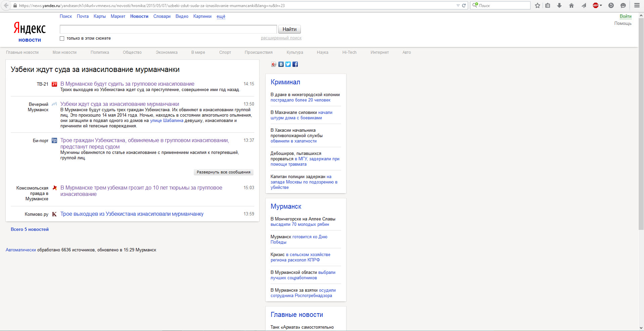Click the Adblock Plus ABP icon
Screen dimensions: 644x331
596,5
